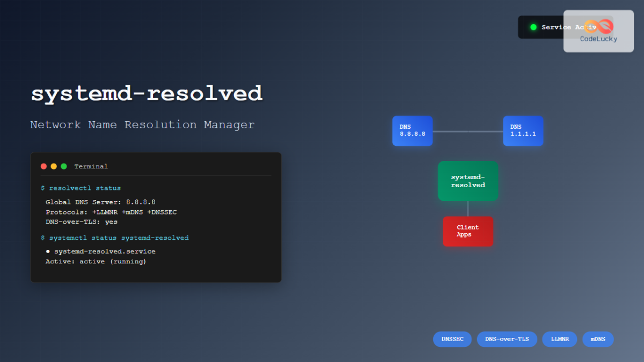Image resolution: width=644 pixels, height=362 pixels.
Task: Expand the Client Apps node
Action: coord(467,231)
